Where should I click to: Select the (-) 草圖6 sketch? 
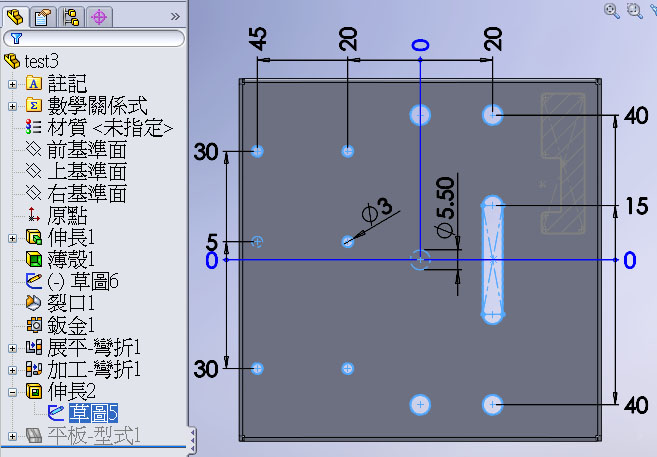pyautogui.click(x=83, y=281)
